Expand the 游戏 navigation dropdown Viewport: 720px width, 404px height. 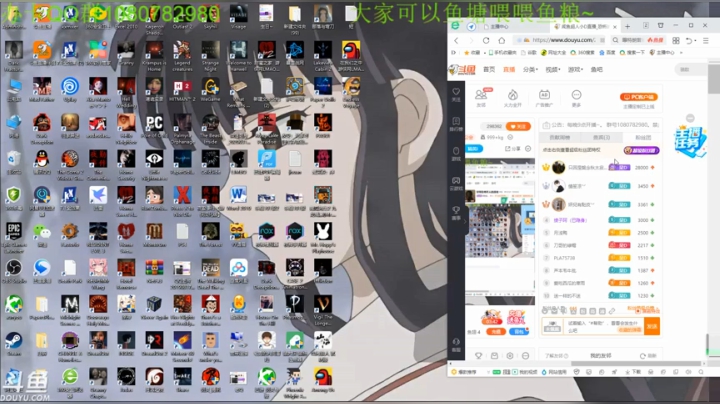[x=575, y=69]
